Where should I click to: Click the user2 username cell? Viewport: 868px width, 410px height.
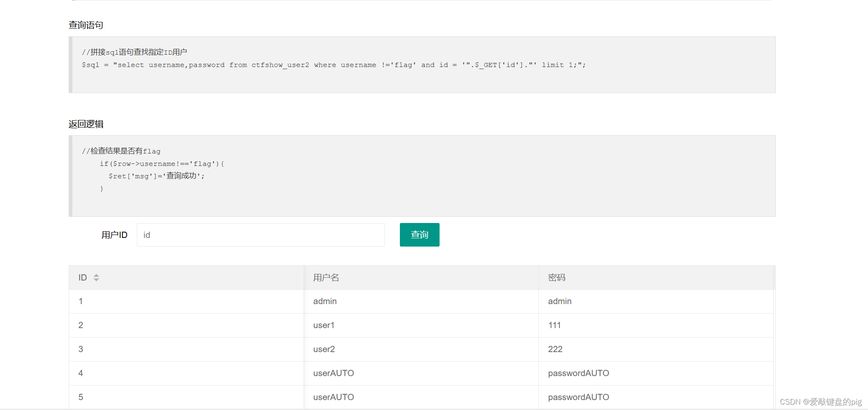coord(421,349)
